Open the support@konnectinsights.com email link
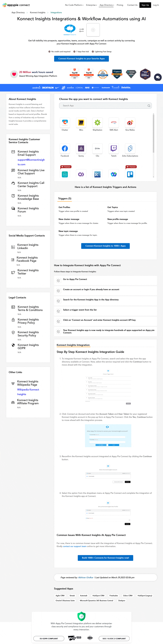163x644 pixels. [31, 162]
